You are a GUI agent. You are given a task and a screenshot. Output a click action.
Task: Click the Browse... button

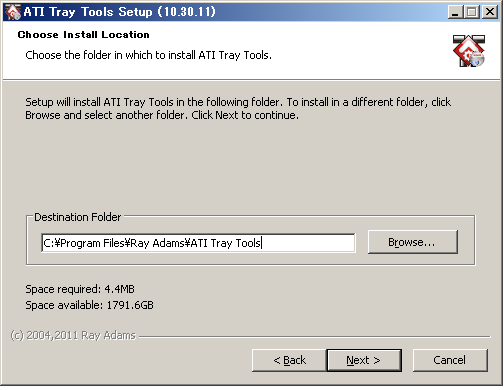[413, 242]
